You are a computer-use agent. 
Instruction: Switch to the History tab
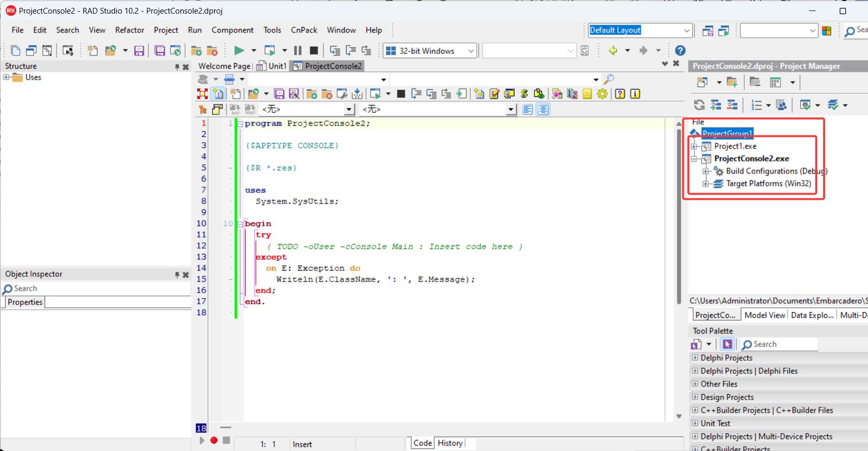(450, 443)
